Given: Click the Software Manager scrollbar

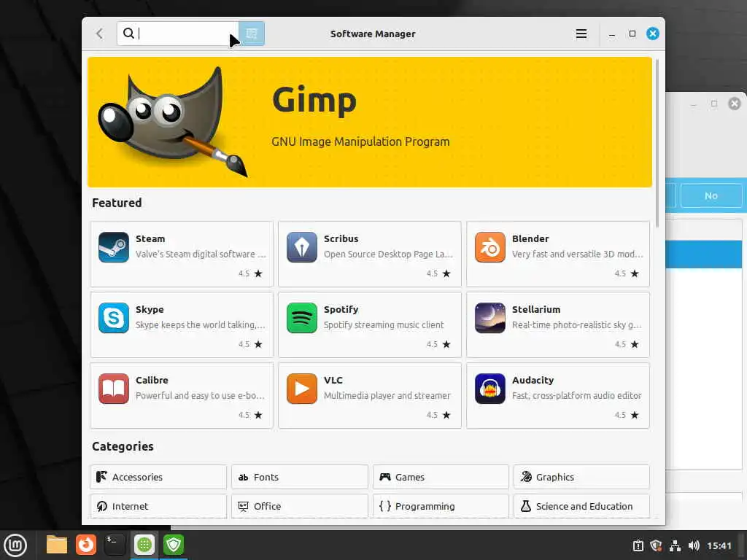Looking at the screenshot, I should tap(657, 143).
